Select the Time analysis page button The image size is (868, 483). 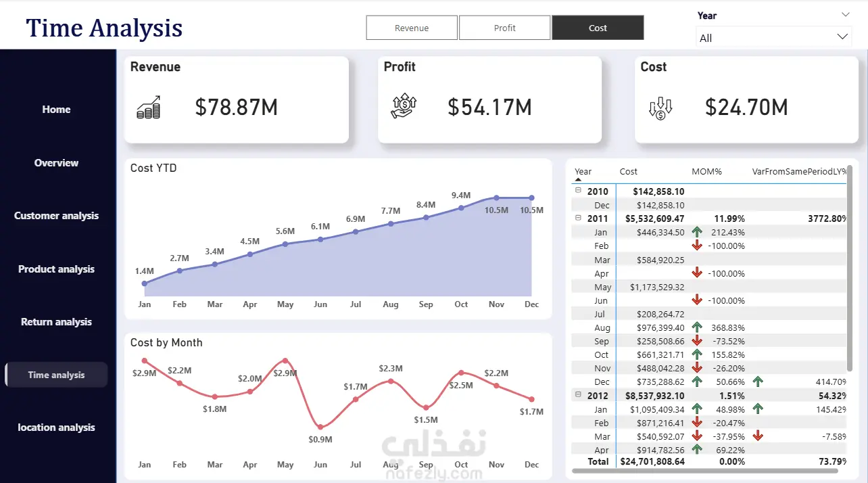(x=56, y=375)
